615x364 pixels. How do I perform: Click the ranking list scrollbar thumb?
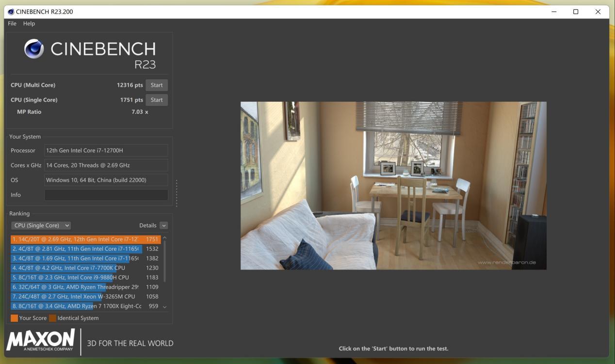coord(165,261)
